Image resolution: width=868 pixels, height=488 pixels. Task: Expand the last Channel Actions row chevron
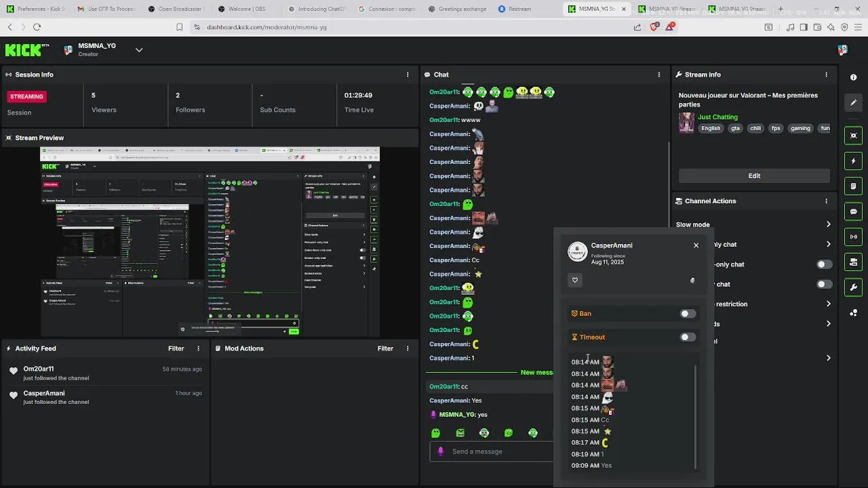tap(828, 358)
